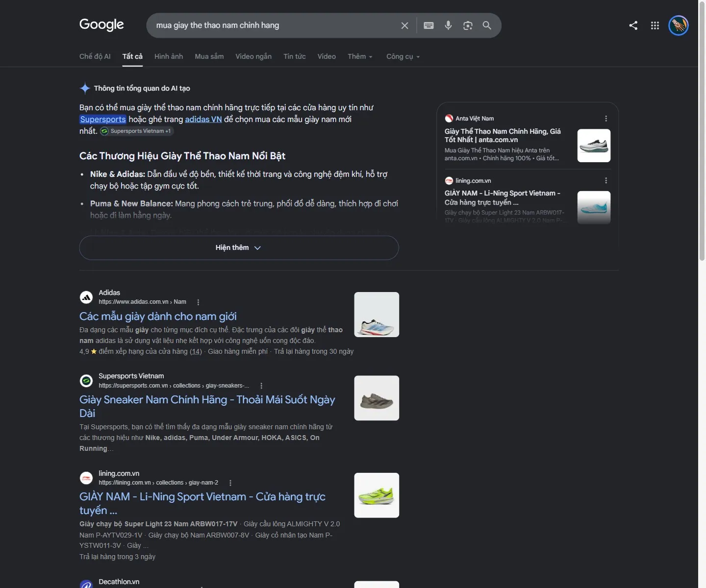706x588 pixels.
Task: Switch to Mua sắm tab
Action: tap(209, 56)
